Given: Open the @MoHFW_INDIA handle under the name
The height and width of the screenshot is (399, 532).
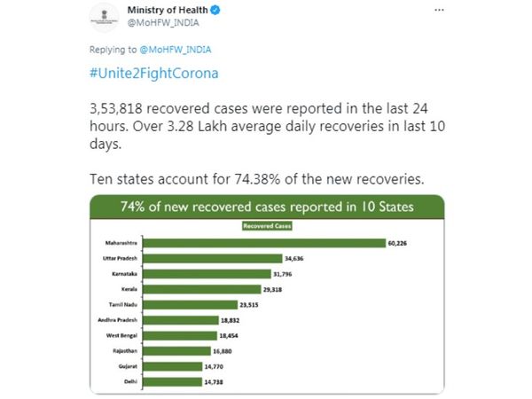Looking at the screenshot, I should tap(163, 23).
